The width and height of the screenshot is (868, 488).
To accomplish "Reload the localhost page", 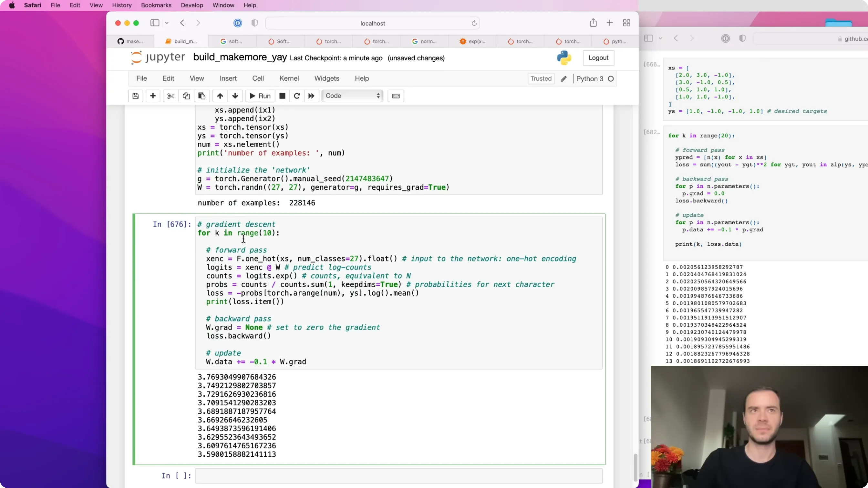I will (x=474, y=23).
